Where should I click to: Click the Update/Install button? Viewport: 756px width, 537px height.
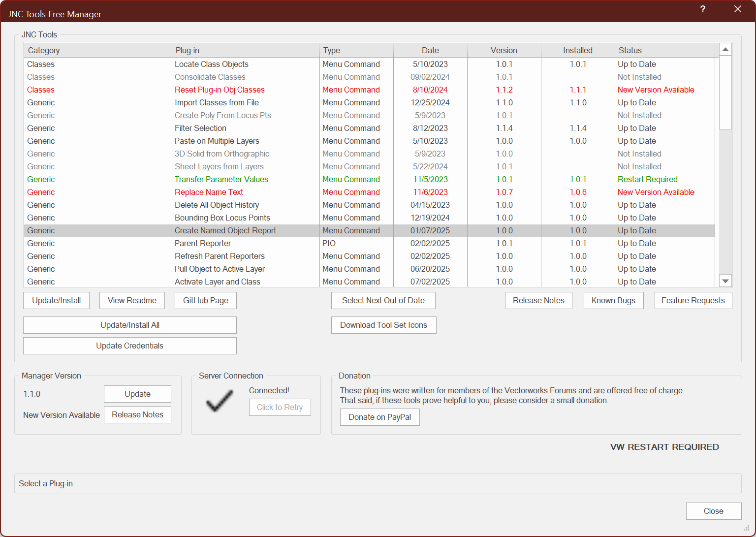(57, 300)
